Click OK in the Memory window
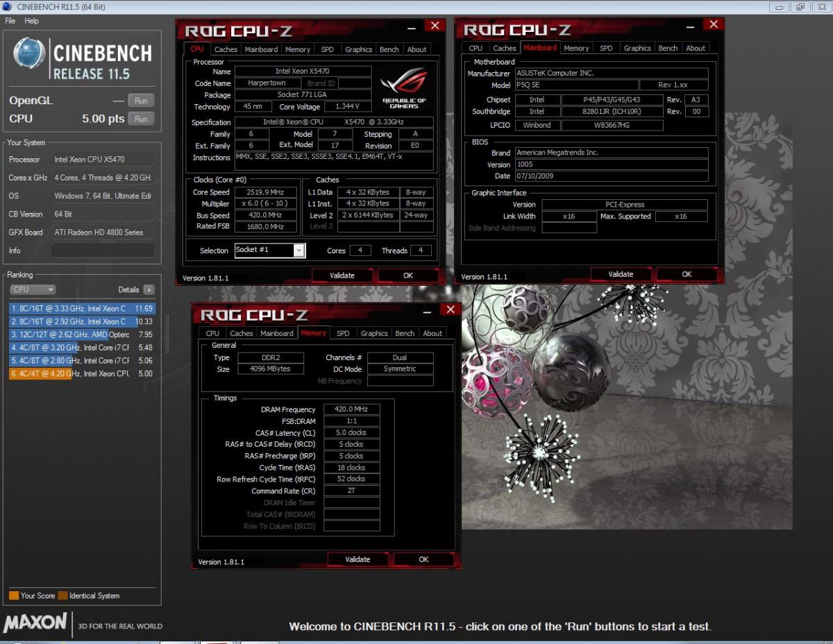Viewport: 833px width, 644px height. (423, 559)
